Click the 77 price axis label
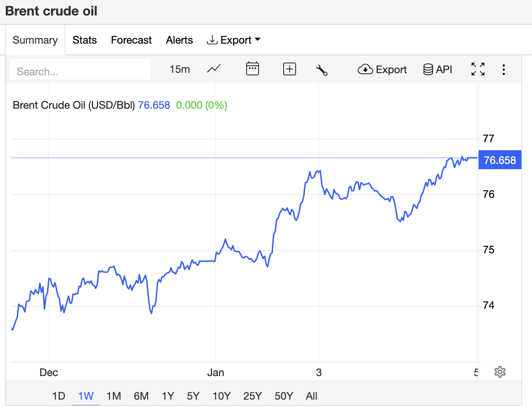532x413 pixels. point(488,139)
